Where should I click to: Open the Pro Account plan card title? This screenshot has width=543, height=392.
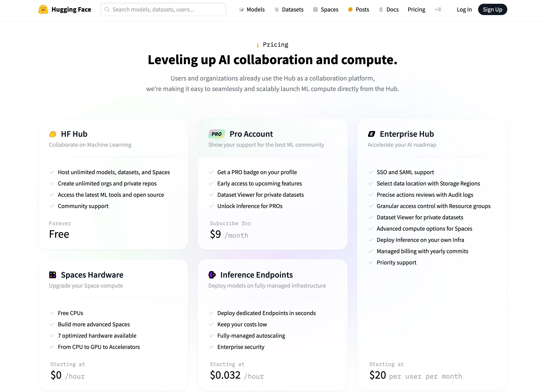pyautogui.click(x=251, y=134)
